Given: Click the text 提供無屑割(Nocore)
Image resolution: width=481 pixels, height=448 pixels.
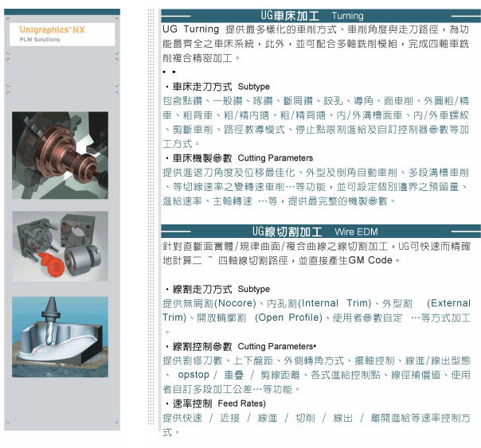Looking at the screenshot, I should tap(209, 303).
